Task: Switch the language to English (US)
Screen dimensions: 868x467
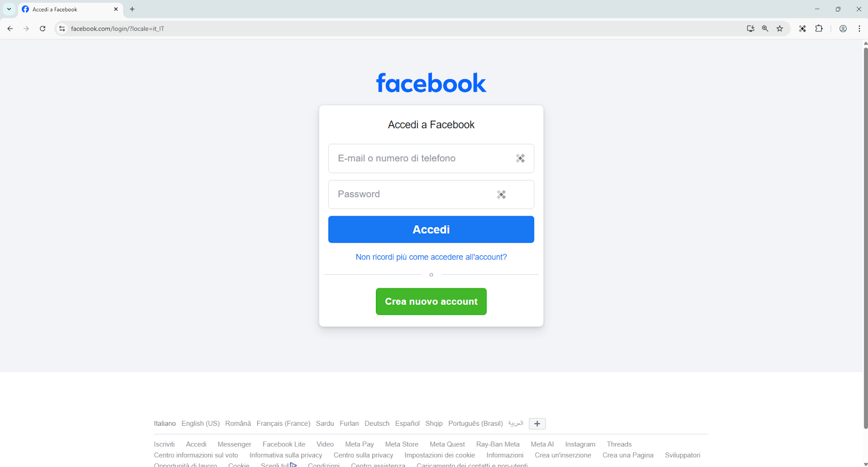Action: click(x=201, y=424)
